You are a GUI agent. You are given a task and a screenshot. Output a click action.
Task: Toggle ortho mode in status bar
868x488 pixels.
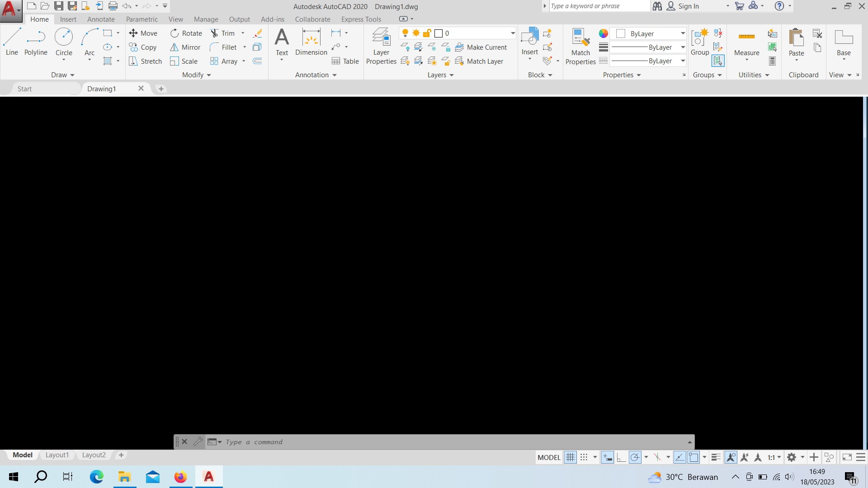621,457
